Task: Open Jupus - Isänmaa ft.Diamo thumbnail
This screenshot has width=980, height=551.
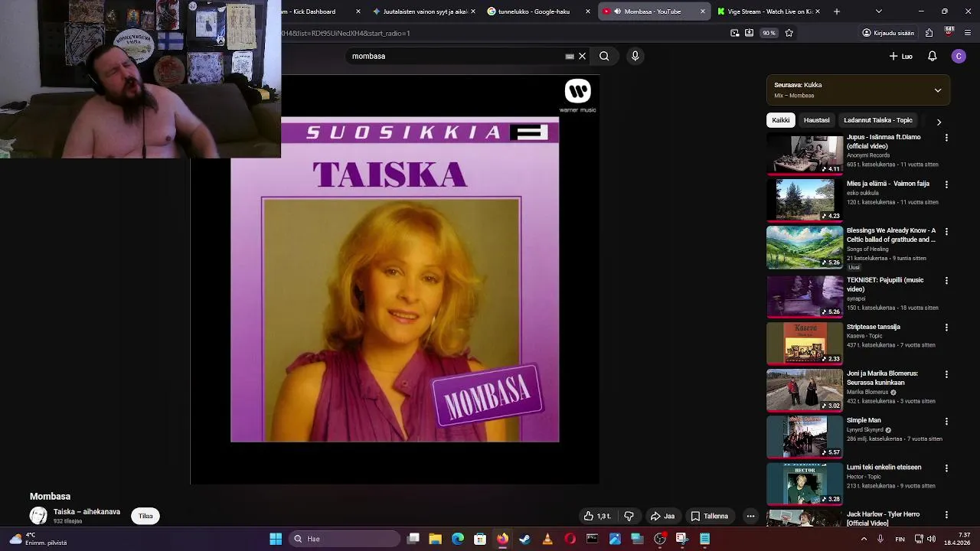Action: tap(805, 154)
